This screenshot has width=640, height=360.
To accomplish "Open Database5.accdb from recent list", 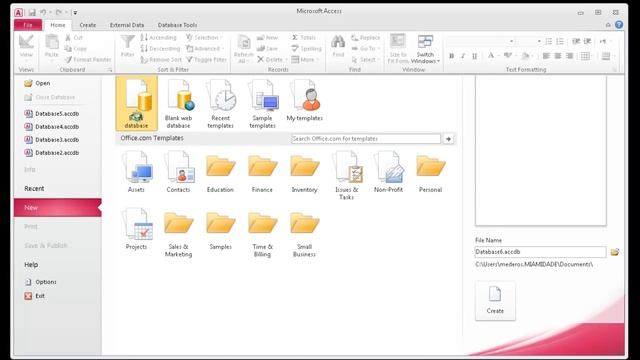I will pos(52,113).
